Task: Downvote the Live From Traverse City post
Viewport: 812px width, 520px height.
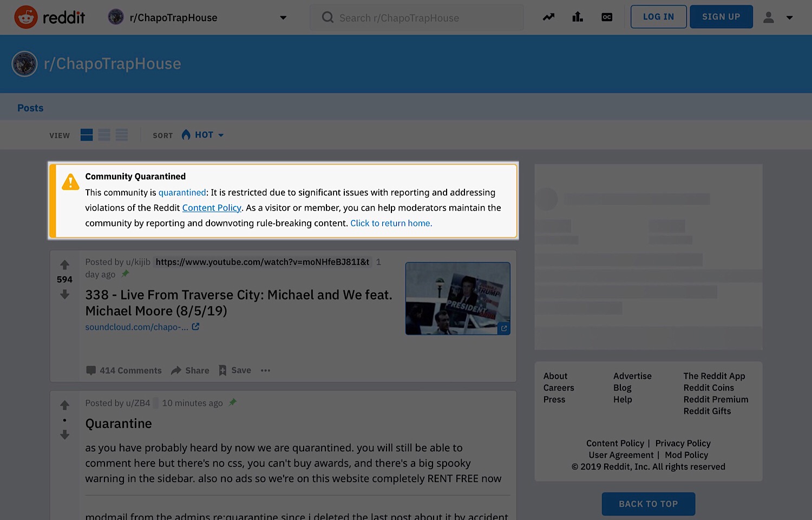Action: [64, 294]
